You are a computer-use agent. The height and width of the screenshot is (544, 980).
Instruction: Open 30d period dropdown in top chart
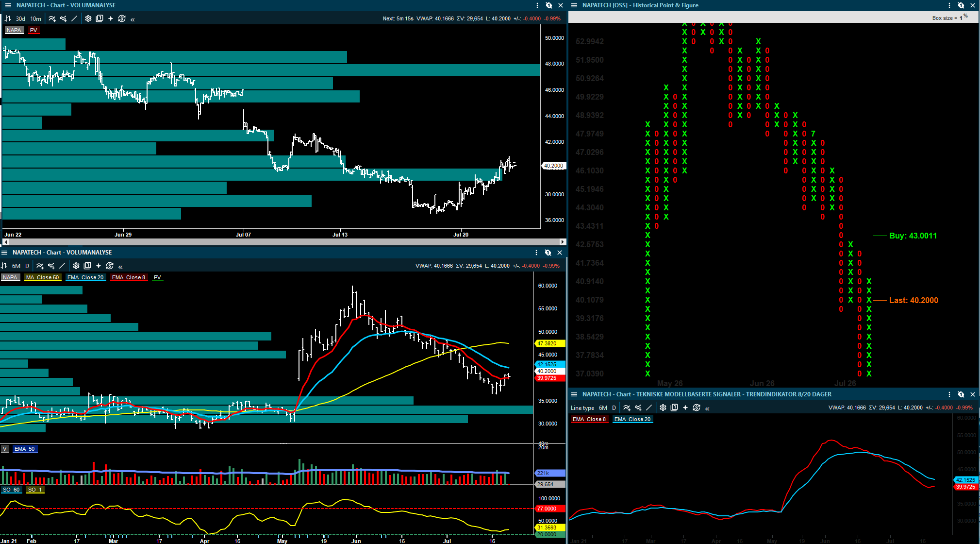[x=20, y=19]
